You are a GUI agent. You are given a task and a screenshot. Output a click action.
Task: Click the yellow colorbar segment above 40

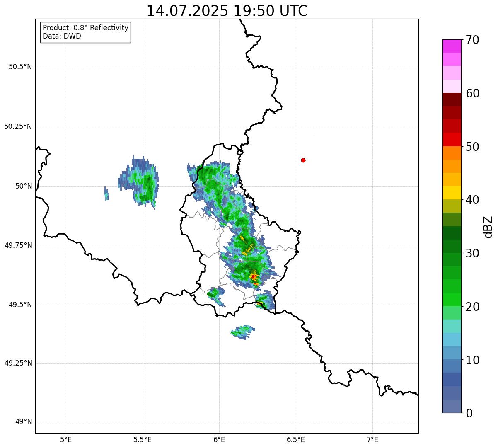(452, 193)
